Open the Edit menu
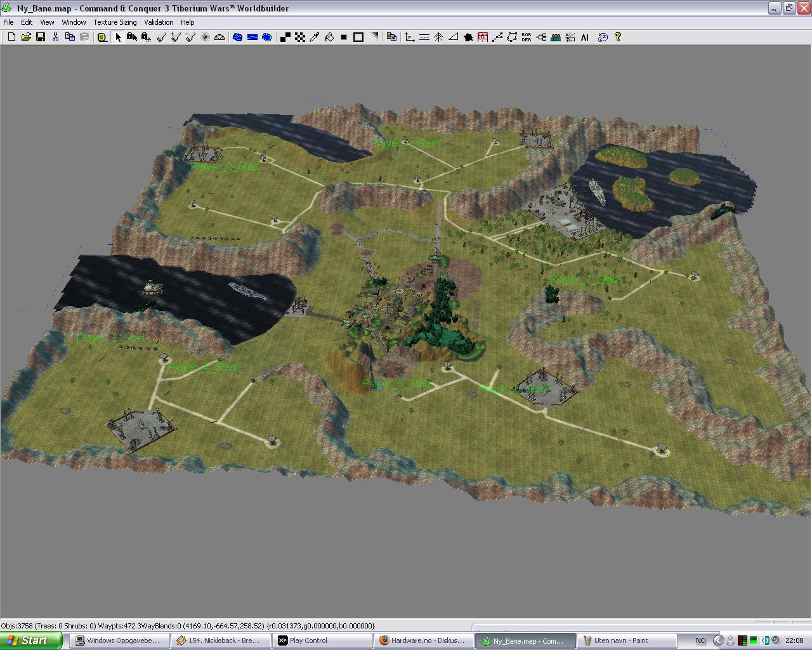812x650 pixels. coord(27,22)
